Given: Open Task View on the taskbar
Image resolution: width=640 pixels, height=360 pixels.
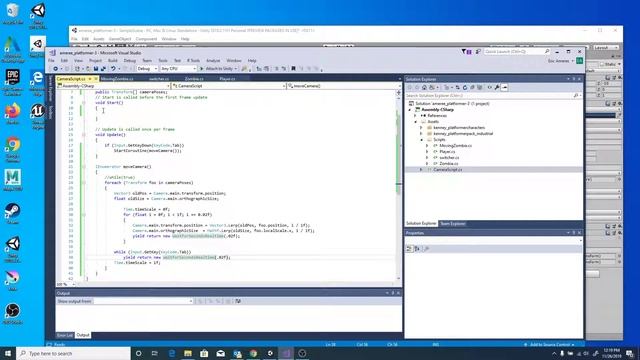Looking at the screenshot, I should click(x=155, y=353).
